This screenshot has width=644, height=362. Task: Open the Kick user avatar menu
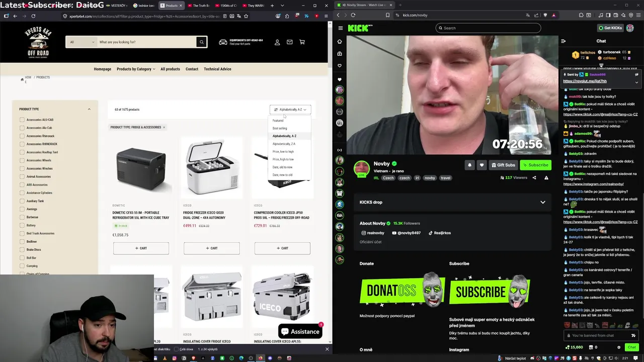[x=630, y=28]
